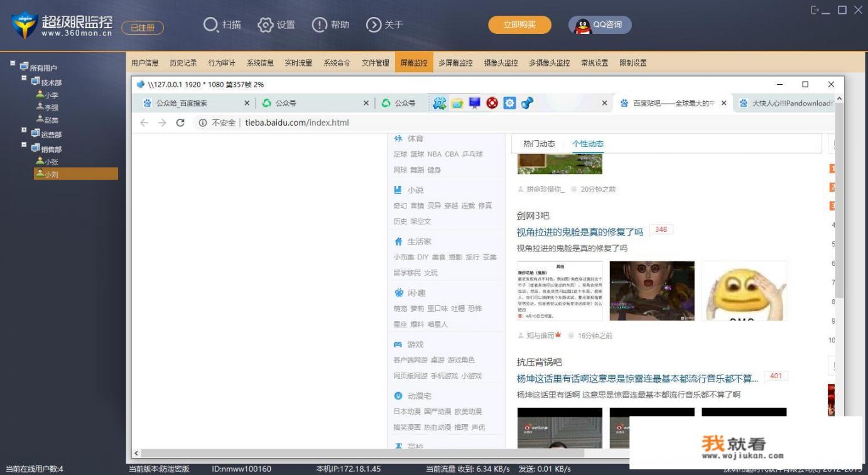Image resolution: width=868 pixels, height=475 pixels.
Task: Select user 李强
Action: [x=47, y=108]
